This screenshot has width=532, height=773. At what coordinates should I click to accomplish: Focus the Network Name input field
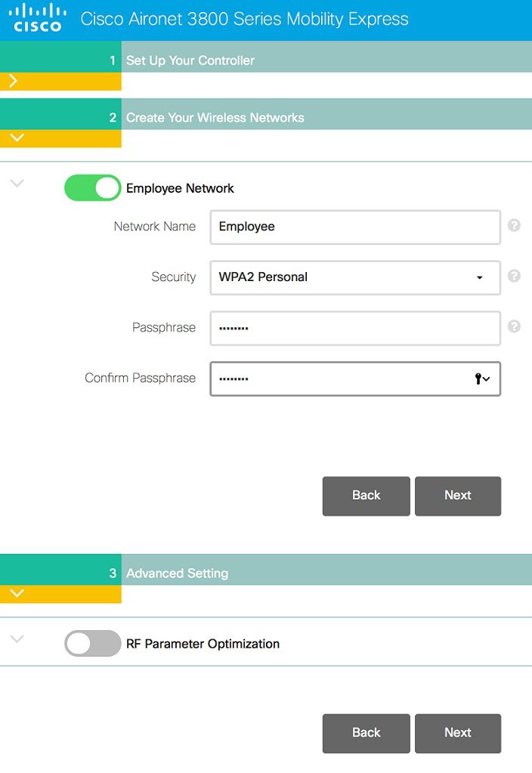point(355,227)
